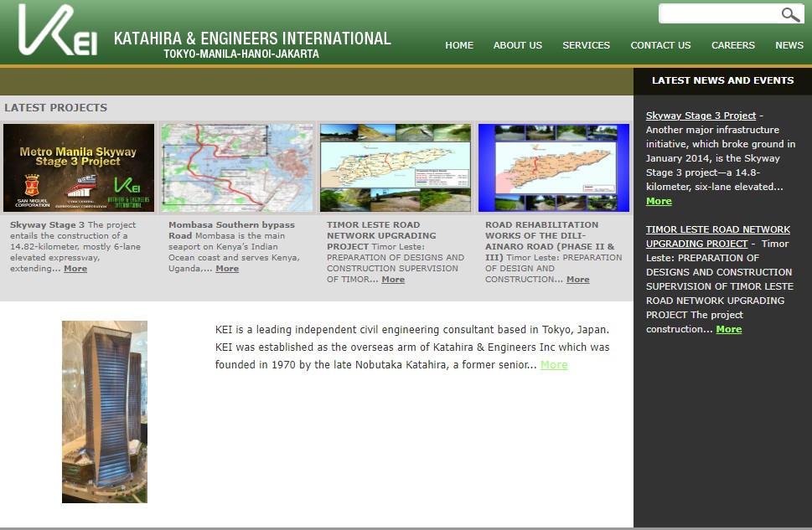Screen dimensions: 812x530
Task: Click the Mombasa Southern bypass Road map thumbnail
Action: [x=236, y=167]
